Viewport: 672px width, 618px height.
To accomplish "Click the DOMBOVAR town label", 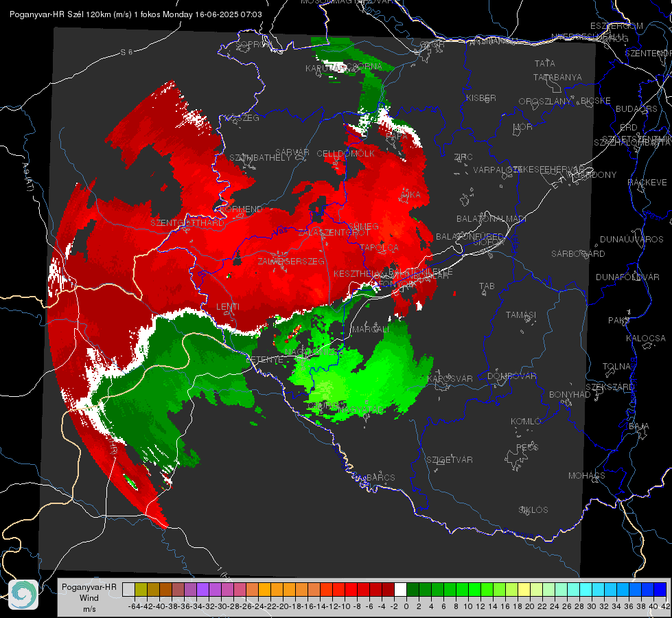I will (511, 376).
